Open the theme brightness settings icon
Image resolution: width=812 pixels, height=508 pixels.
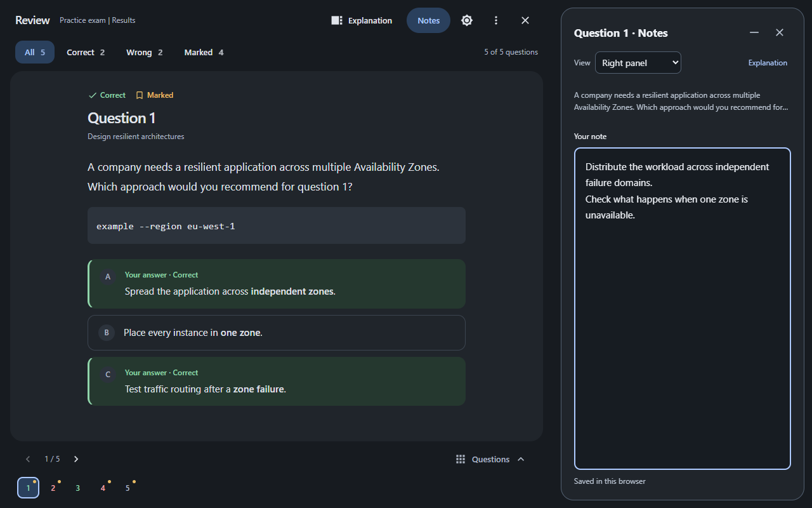point(467,20)
